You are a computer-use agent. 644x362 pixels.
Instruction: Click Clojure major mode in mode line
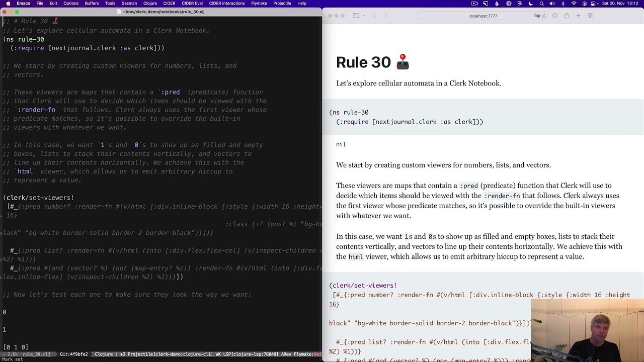click(104, 354)
